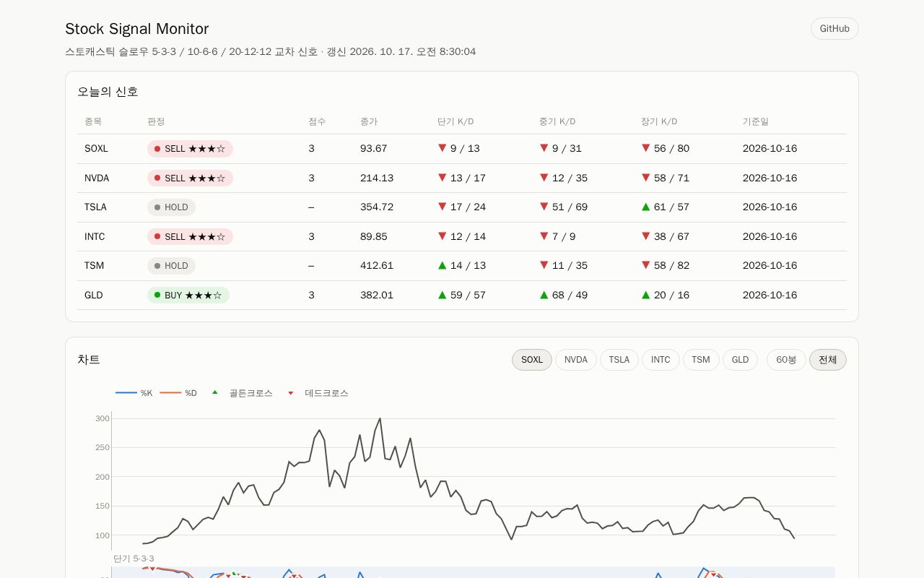Click the 종가 column header

point(369,121)
